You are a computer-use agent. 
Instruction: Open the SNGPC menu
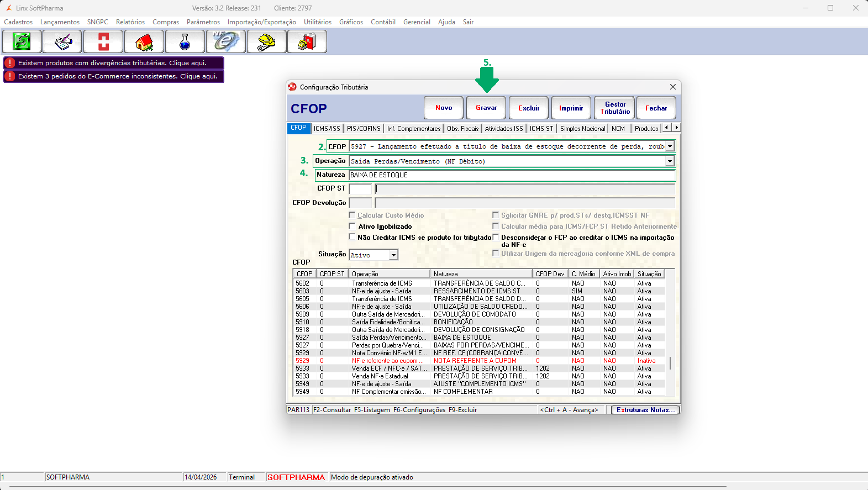(x=98, y=22)
